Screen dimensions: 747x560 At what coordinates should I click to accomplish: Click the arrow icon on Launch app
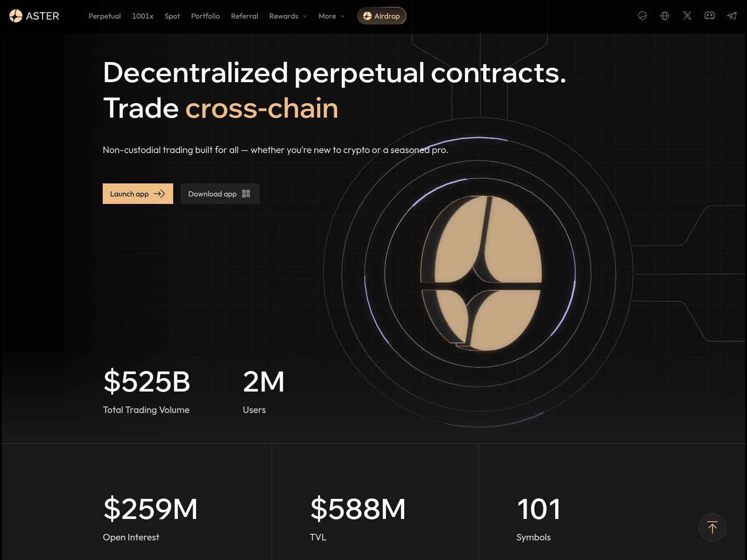160,194
